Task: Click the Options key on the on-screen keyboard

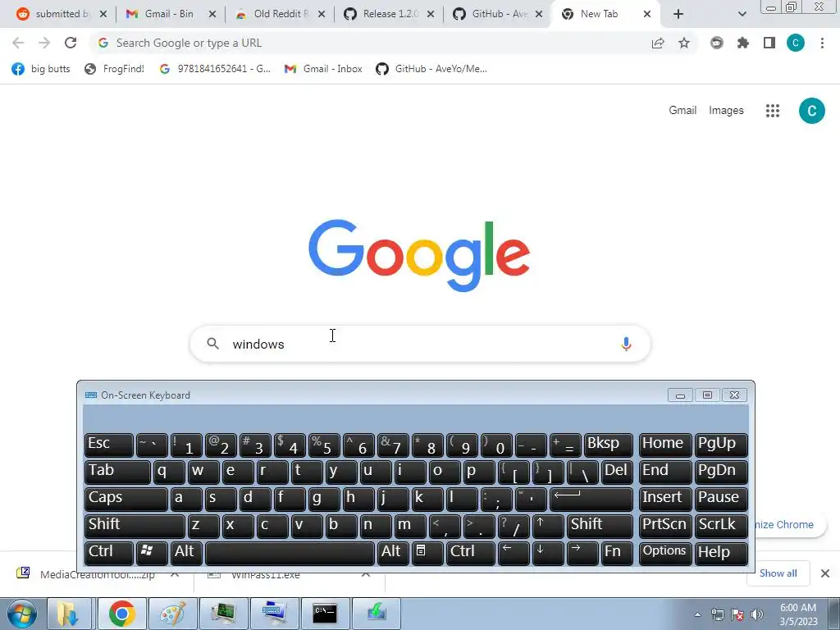Action: [664, 553]
